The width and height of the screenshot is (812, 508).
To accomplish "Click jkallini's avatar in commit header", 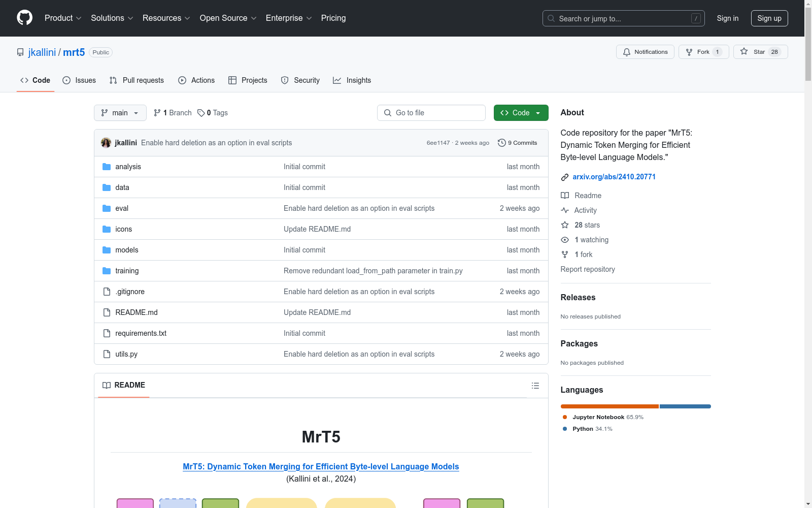I will coord(106,143).
